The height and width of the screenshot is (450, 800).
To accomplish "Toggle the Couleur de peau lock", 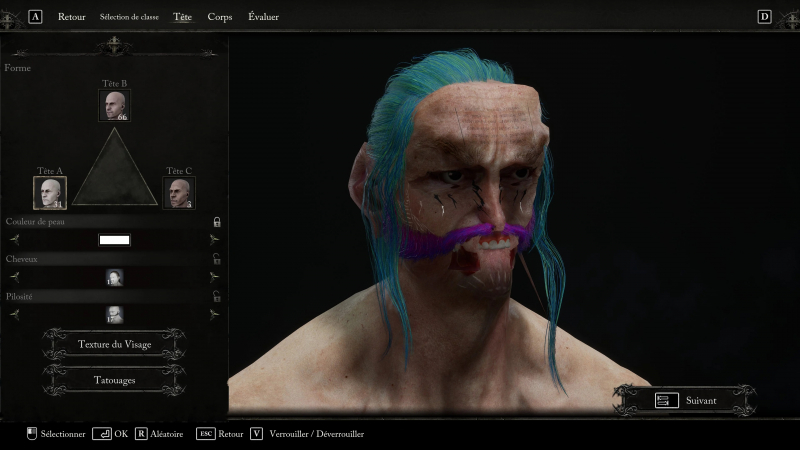I will (x=216, y=222).
